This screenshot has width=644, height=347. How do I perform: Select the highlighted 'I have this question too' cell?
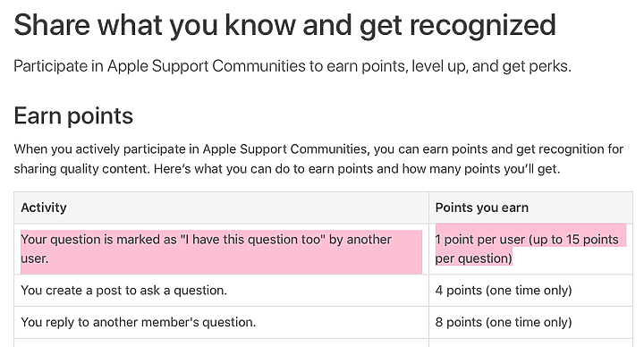(222, 249)
